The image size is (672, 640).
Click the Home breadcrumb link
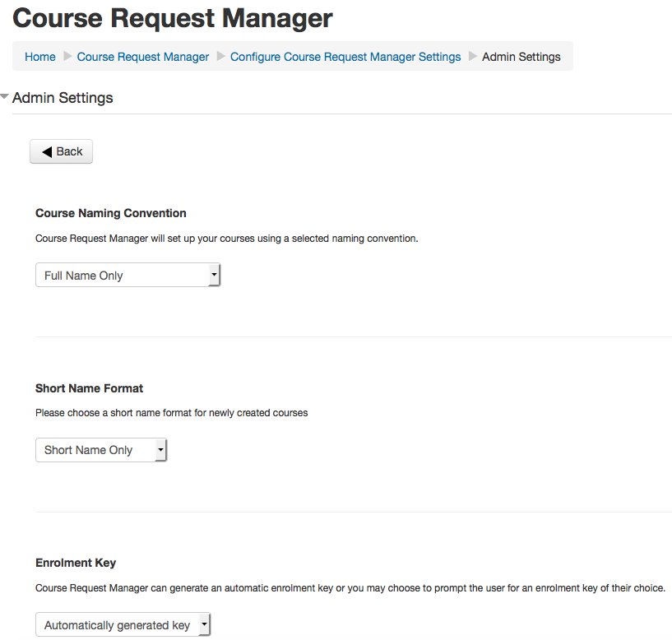(x=40, y=57)
